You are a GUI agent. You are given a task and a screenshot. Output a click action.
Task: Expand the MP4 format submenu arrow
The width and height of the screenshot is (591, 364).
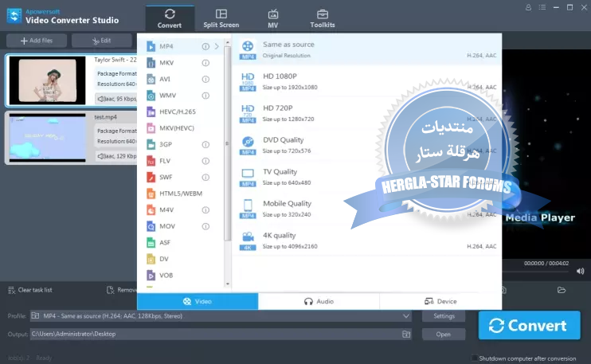pos(217,46)
